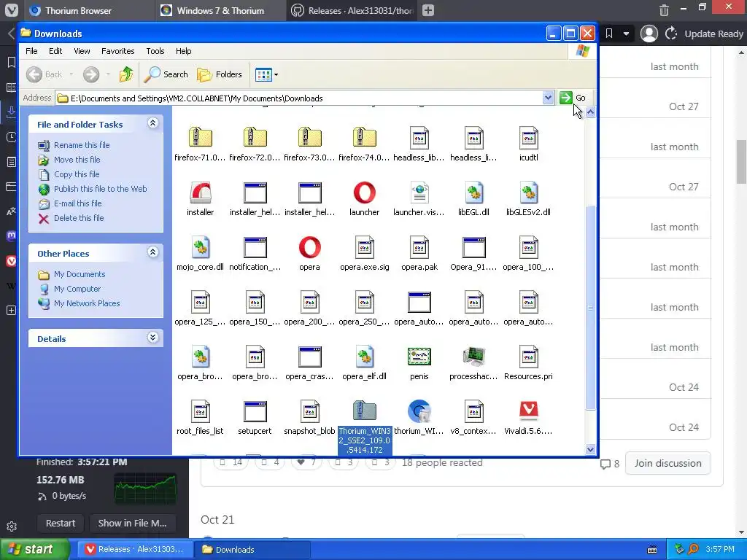Open the Tools menu
747x560 pixels.
(x=155, y=51)
